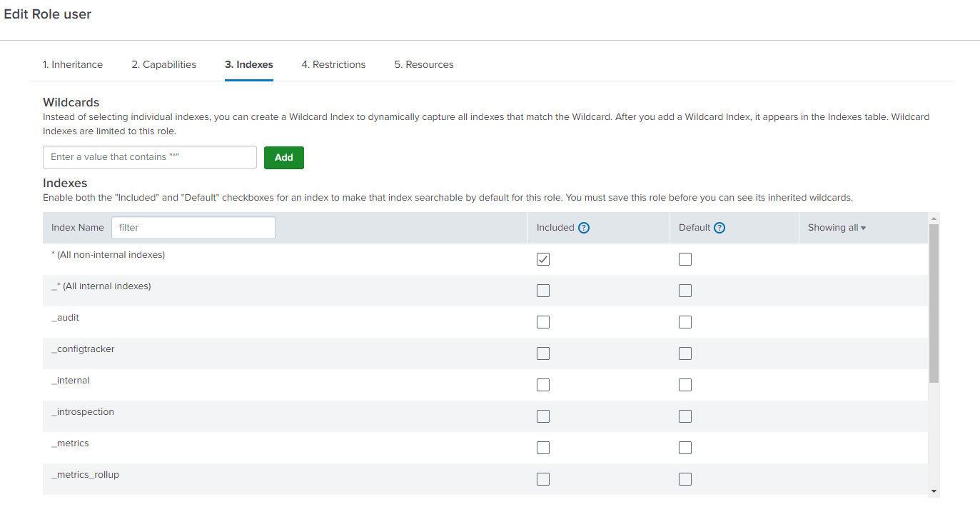
Task: Tick Included for the _metrics index
Action: coord(543,448)
